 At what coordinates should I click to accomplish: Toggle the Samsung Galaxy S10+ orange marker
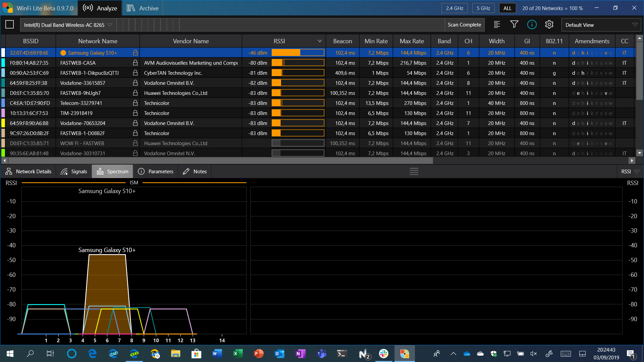point(63,53)
